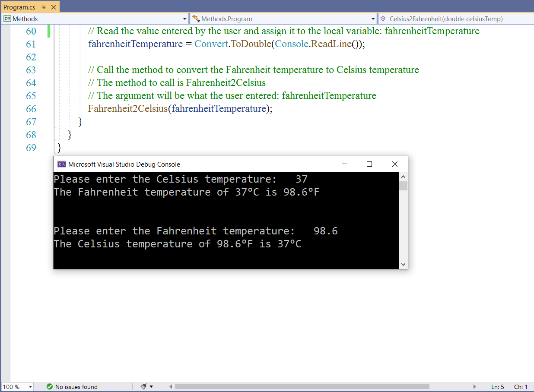The width and height of the screenshot is (534, 392).
Task: Click the Debug Console vertical scrollbar thumb
Action: [x=403, y=186]
